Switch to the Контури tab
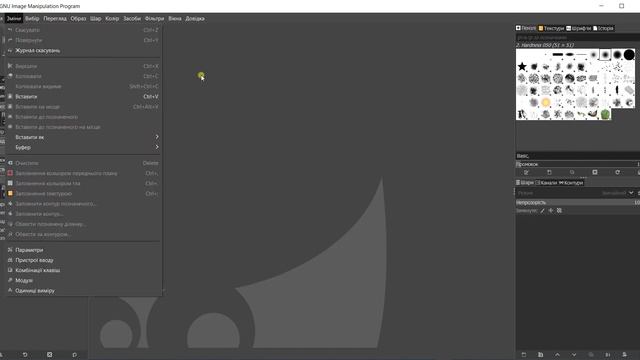 pos(571,182)
